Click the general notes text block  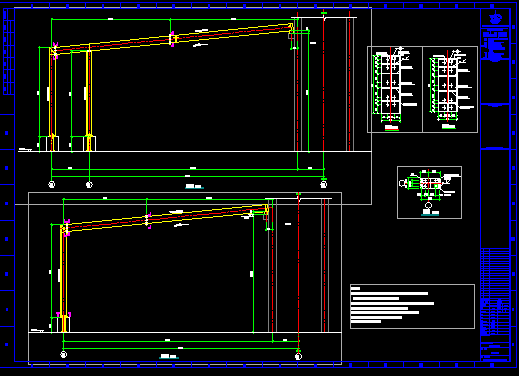[x=412, y=306]
